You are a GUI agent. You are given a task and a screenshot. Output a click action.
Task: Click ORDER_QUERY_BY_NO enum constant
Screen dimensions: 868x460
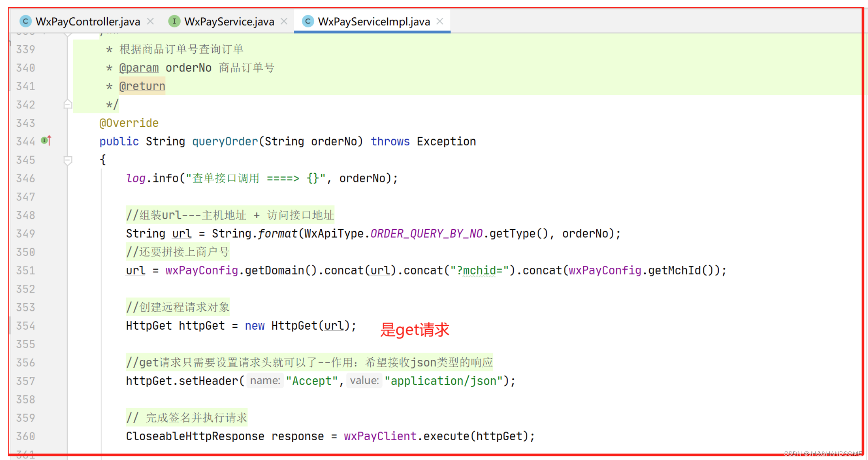tap(426, 234)
